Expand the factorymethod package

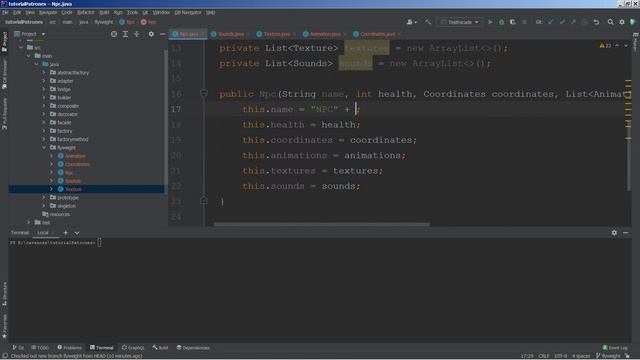[44, 139]
